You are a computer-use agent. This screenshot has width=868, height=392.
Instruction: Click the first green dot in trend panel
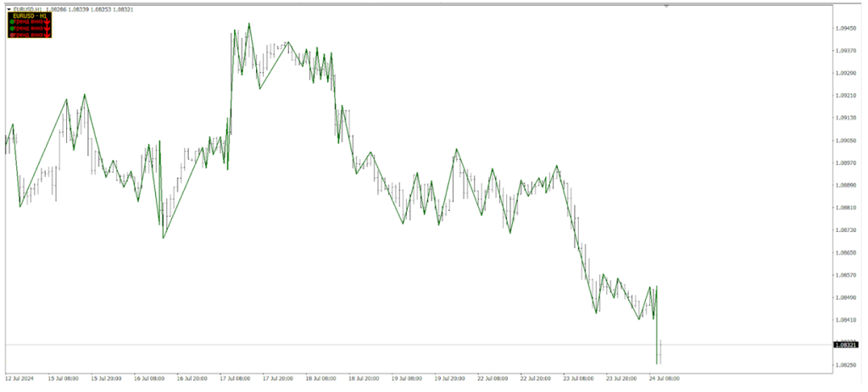point(10,22)
